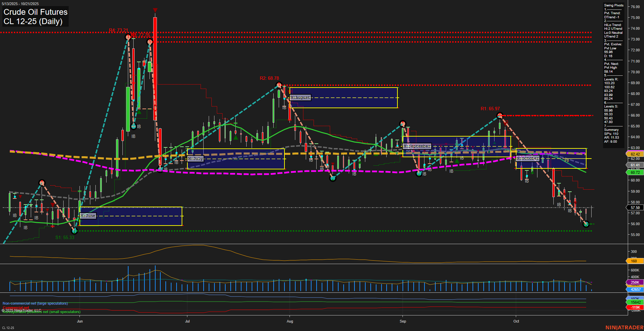Select the red sell triangle above the June high

155,10
